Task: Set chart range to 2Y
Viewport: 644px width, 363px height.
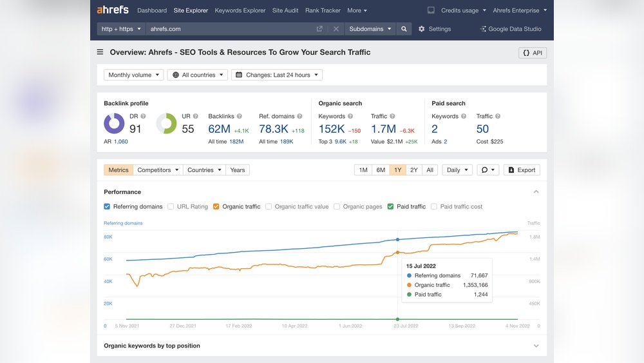Action: click(413, 170)
